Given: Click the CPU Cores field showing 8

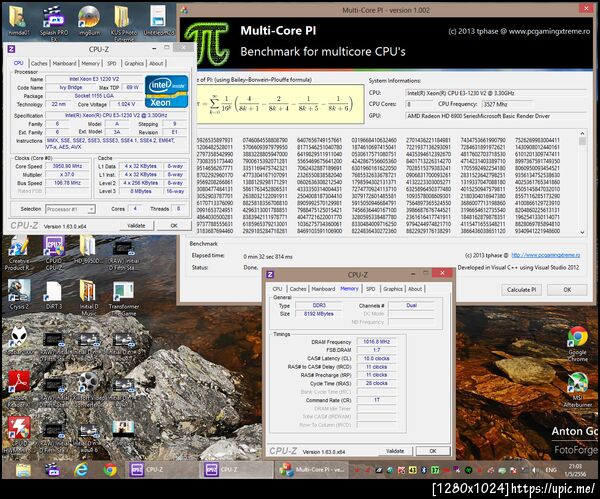Looking at the screenshot, I should [419, 104].
